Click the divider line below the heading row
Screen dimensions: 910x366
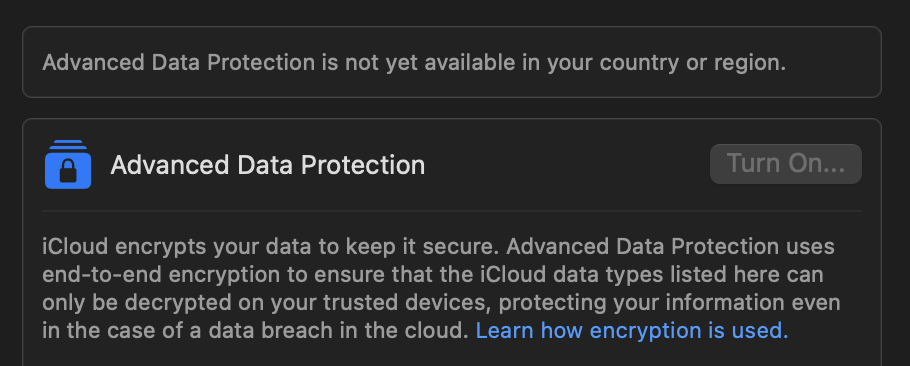(x=452, y=211)
